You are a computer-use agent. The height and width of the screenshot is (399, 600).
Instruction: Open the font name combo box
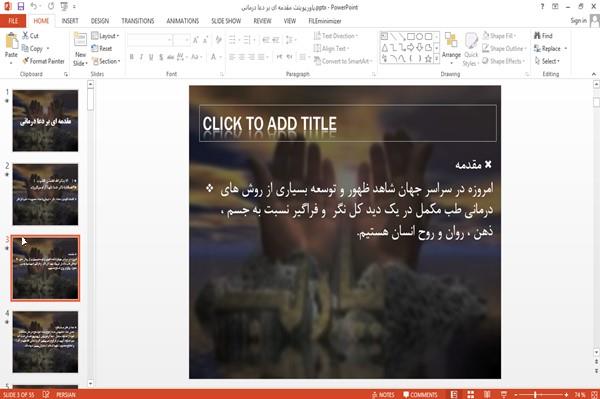[x=150, y=40]
